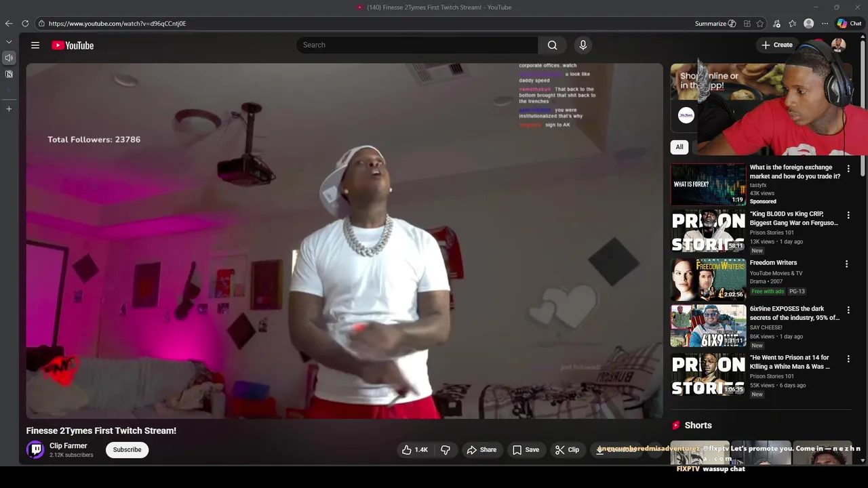Open the 6ix9ine EXPOSES thumbnail
This screenshot has width=868, height=488.
(x=708, y=326)
